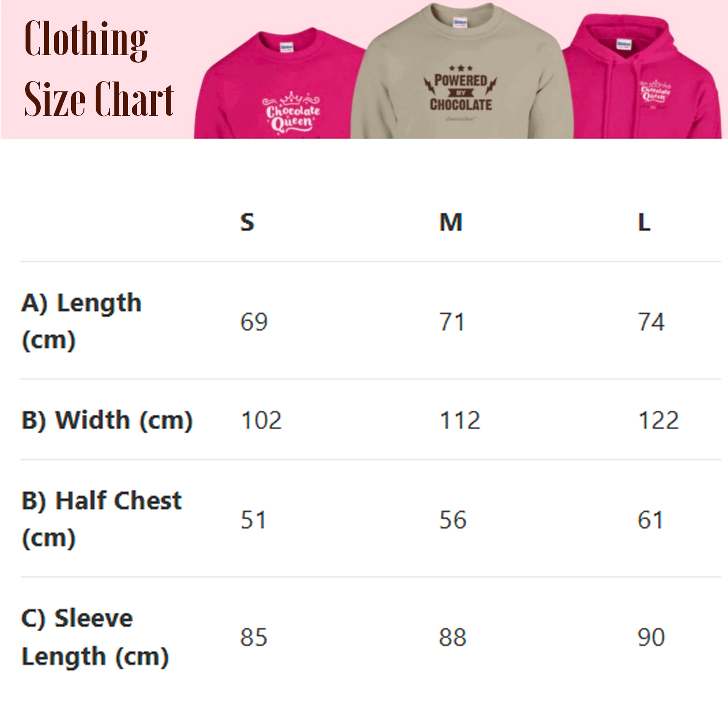Click the three stars above the word Powered
Image resolution: width=728 pixels, height=728 pixels.
[461, 68]
